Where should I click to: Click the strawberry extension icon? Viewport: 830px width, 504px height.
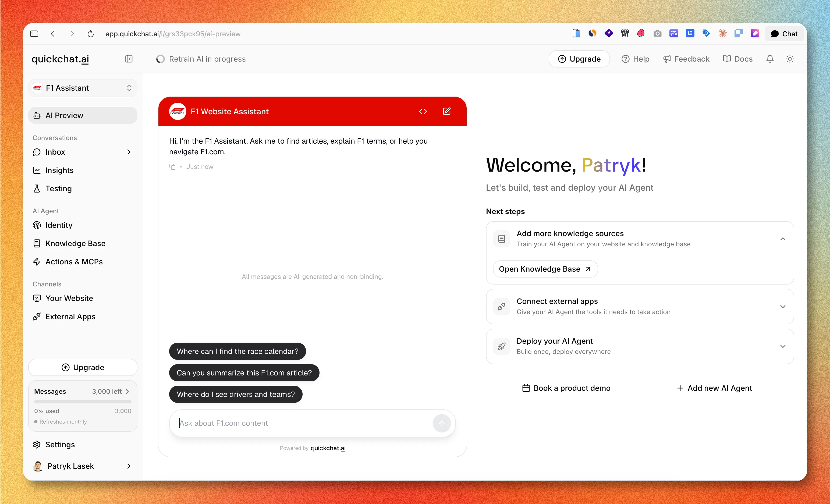point(641,33)
